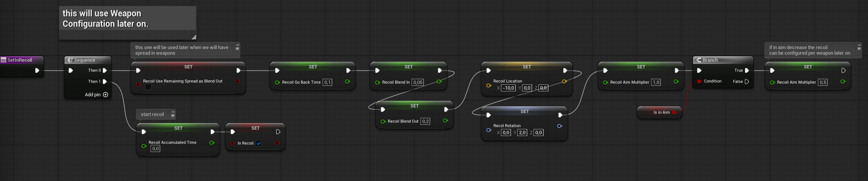This screenshot has height=181, width=868.
Task: Click the Branch False execution pin
Action: coord(747,81)
